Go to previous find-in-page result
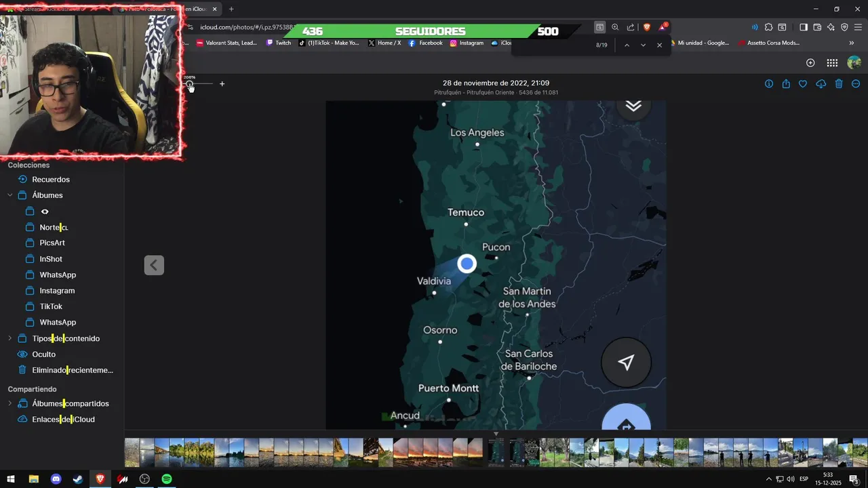This screenshot has width=868, height=488. click(x=627, y=45)
